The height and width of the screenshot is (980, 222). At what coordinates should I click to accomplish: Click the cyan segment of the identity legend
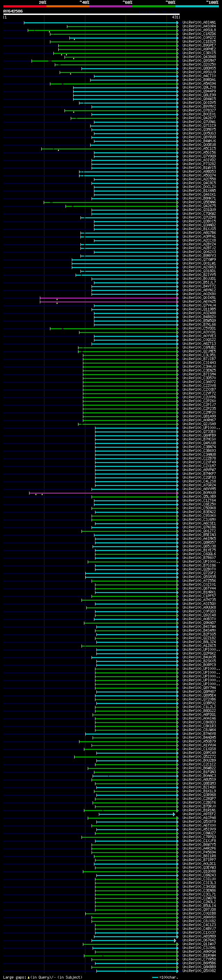click(x=197, y=6)
